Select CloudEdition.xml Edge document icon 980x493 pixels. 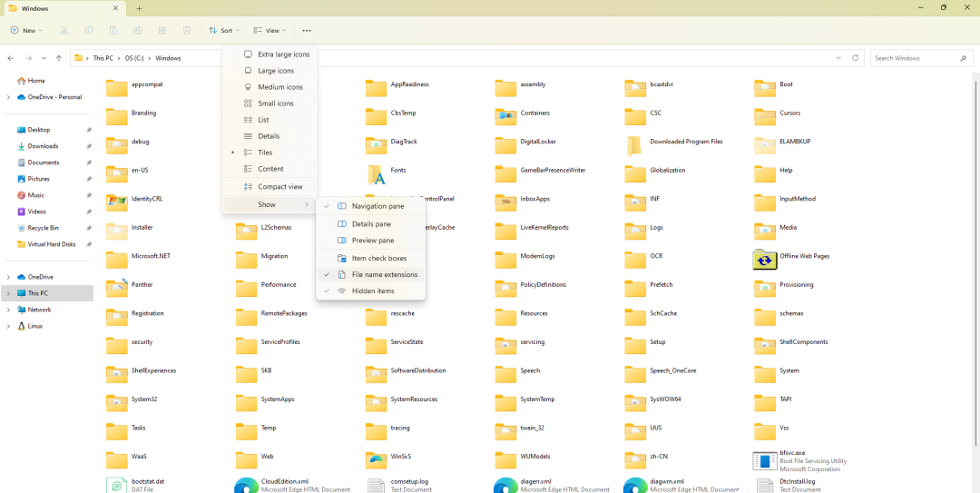pos(246,486)
